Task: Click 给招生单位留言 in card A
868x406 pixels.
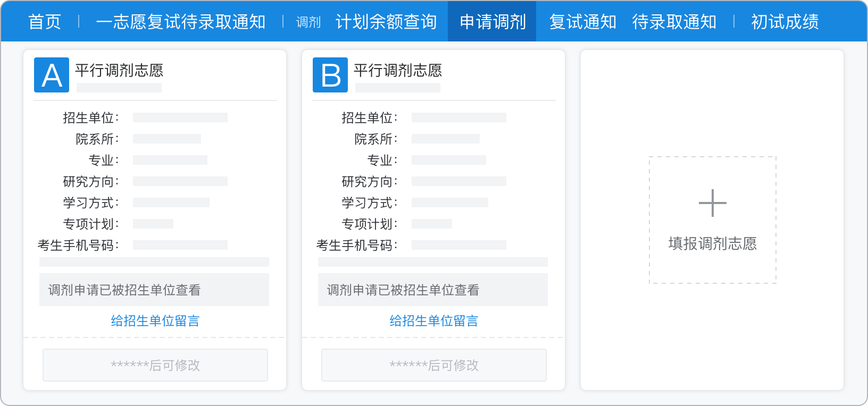Action: (x=155, y=321)
